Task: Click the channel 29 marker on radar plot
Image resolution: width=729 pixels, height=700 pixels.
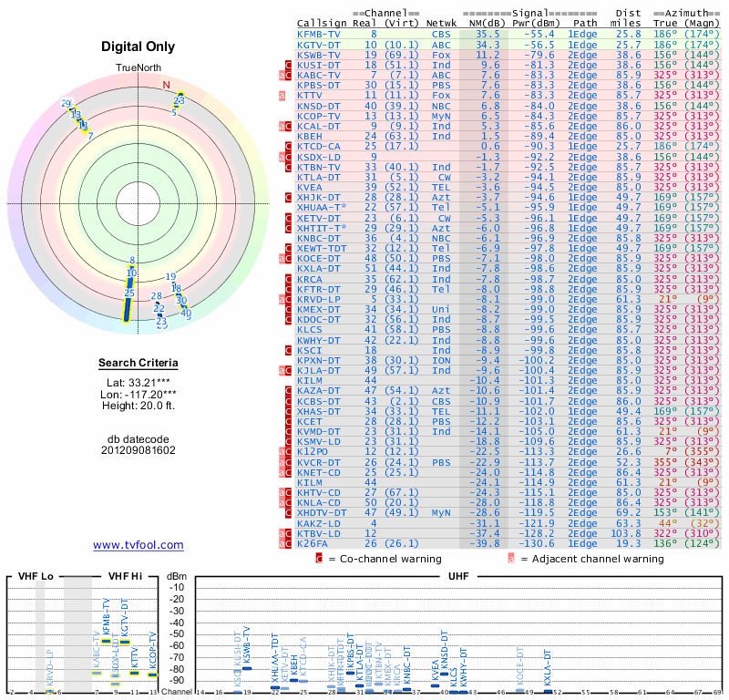Action: click(67, 104)
